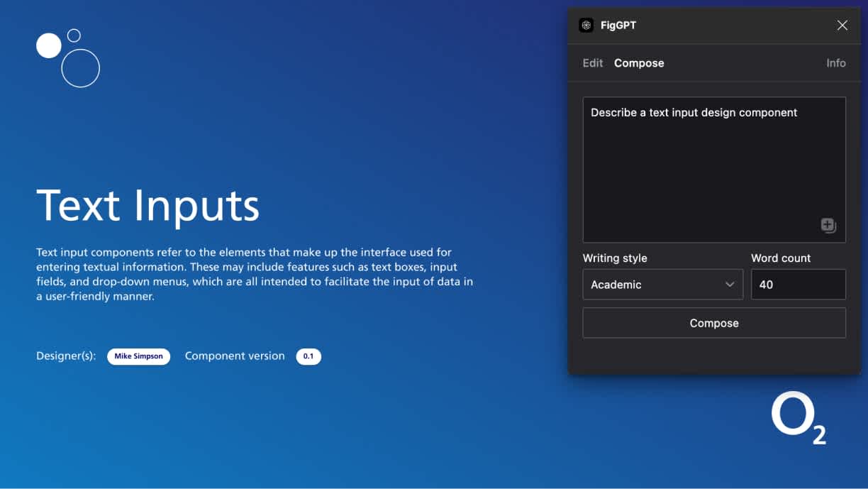This screenshot has width=868, height=489.
Task: Click the FigGPT plugin logo icon
Action: click(x=586, y=26)
